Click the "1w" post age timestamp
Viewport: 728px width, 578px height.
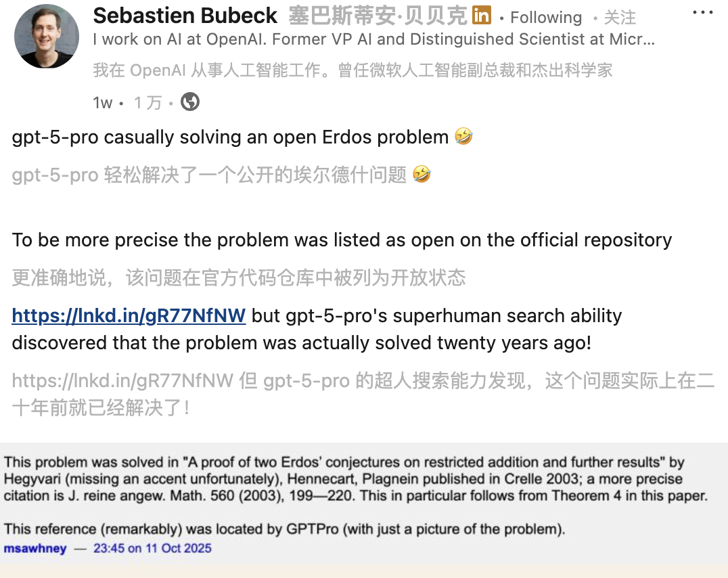(102, 103)
